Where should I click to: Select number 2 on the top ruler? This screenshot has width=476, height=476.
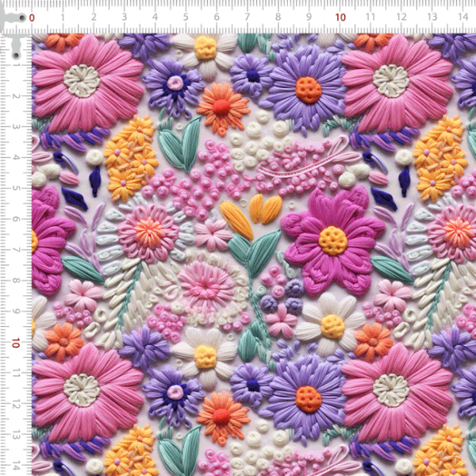click(94, 17)
